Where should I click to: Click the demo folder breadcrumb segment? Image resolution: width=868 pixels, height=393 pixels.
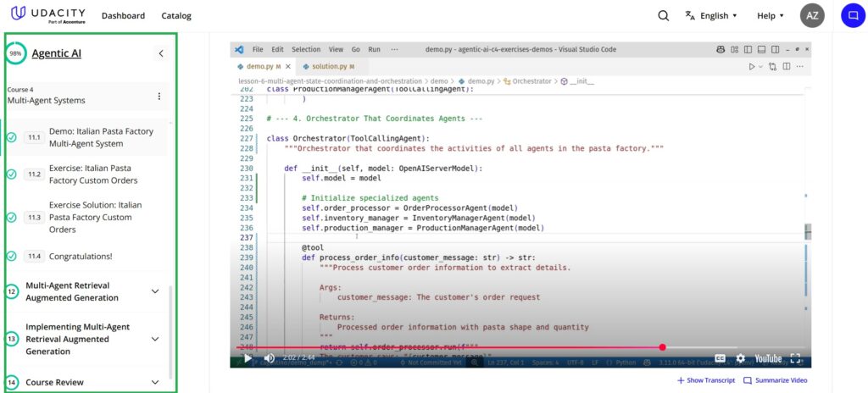(x=438, y=81)
